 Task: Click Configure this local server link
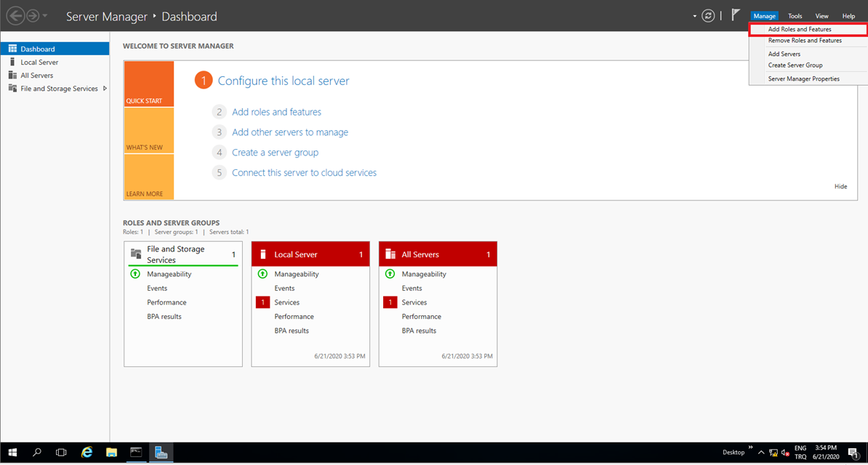(284, 81)
